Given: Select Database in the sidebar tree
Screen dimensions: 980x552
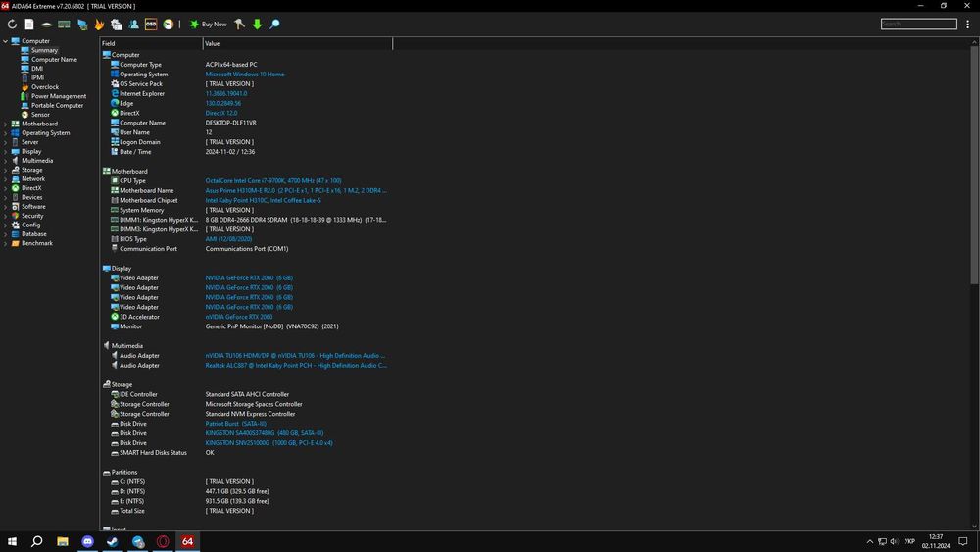Looking at the screenshot, I should pyautogui.click(x=33, y=233).
